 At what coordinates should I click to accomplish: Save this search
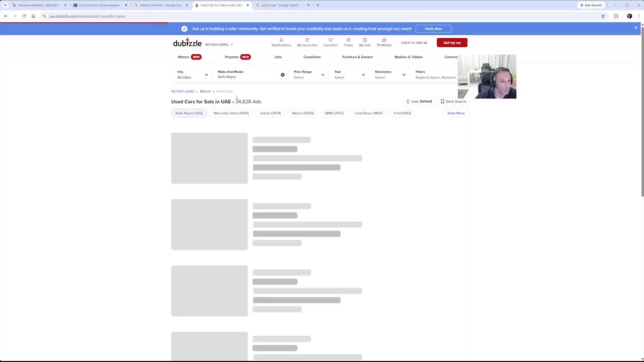tap(453, 102)
